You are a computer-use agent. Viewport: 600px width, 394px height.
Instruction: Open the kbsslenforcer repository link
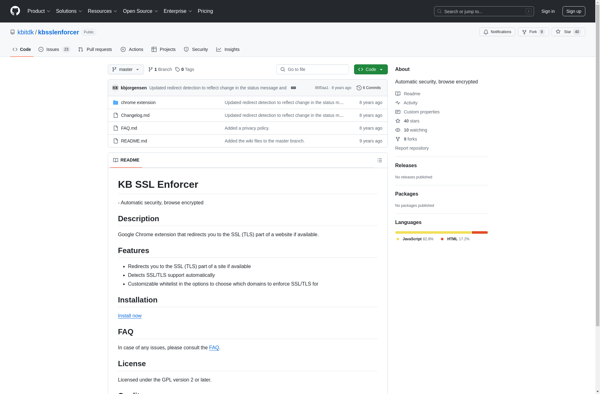58,32
